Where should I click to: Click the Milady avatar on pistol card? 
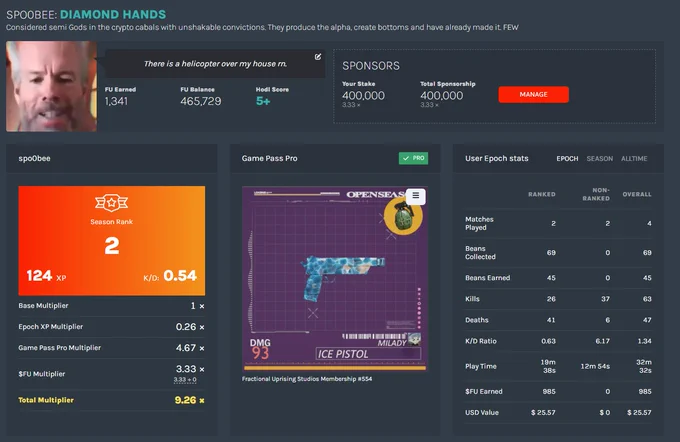[x=415, y=339]
